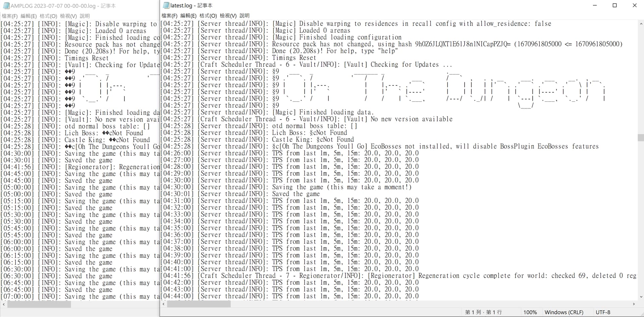Open 檢視(V) menu in AMPLOG window
Screen dimensions: 644x317
coord(68,16)
